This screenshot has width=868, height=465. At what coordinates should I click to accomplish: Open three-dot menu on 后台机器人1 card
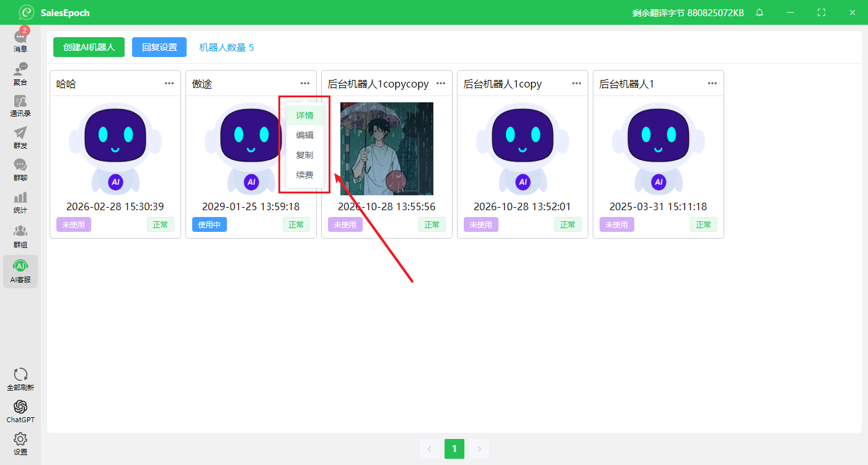[712, 83]
